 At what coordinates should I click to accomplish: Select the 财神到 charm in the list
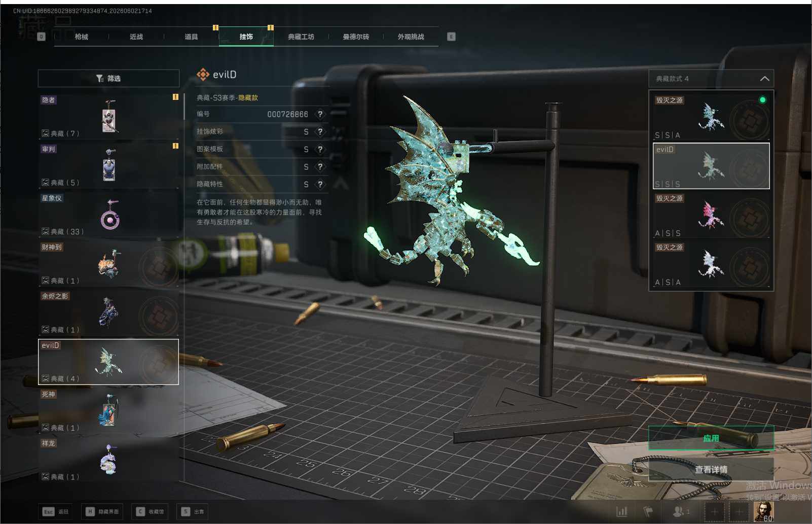tap(108, 264)
